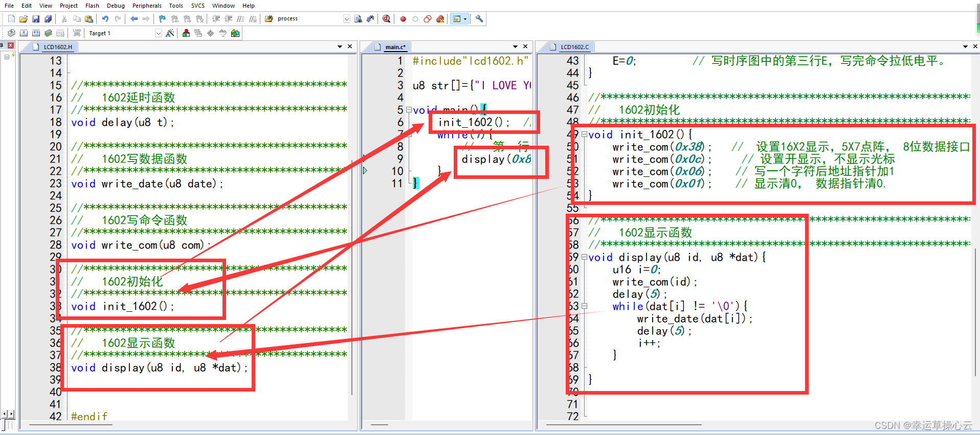980x435 pixels.
Task: Click the Translate current file icon
Action: [x=11, y=33]
